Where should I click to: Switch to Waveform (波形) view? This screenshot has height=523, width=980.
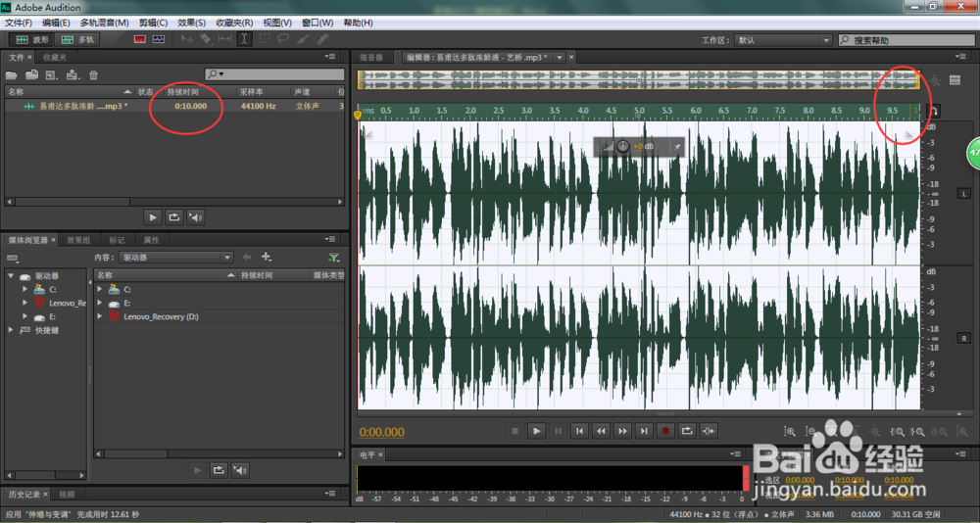(x=31, y=39)
